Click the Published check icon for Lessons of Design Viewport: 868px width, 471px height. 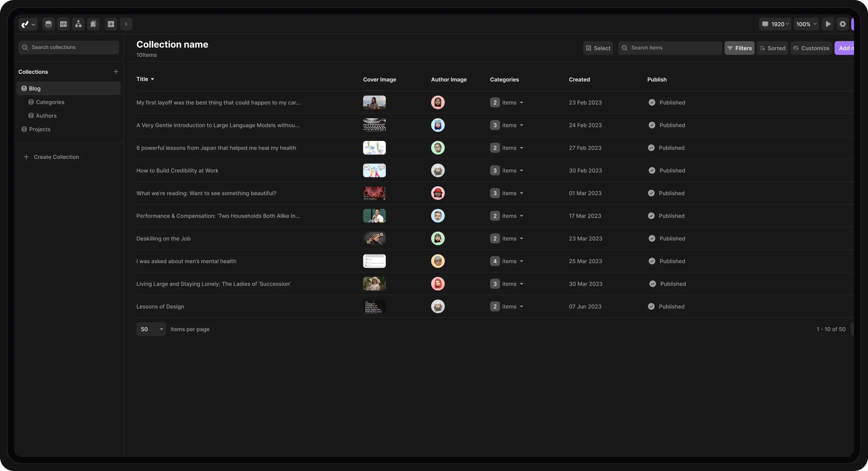click(651, 307)
